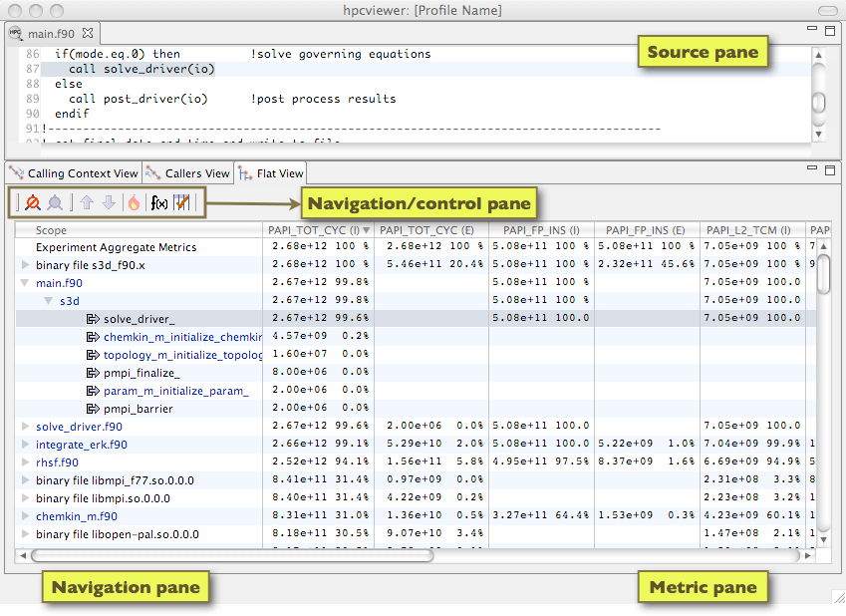This screenshot has width=846, height=616.
Task: Open the show/hide metric columns icon
Action: point(181,202)
